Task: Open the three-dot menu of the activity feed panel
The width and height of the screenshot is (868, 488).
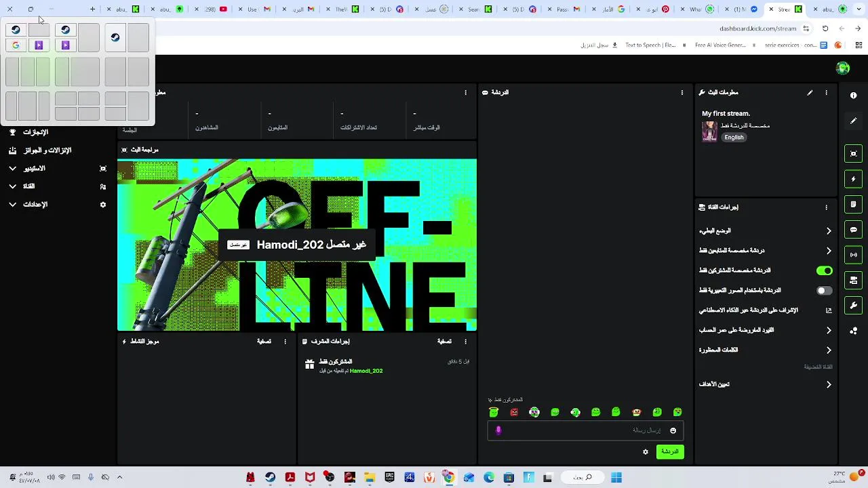Action: (x=285, y=342)
